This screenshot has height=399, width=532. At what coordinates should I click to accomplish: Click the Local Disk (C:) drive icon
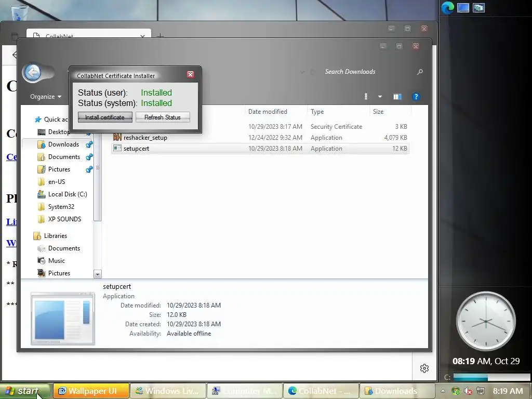pos(42,194)
